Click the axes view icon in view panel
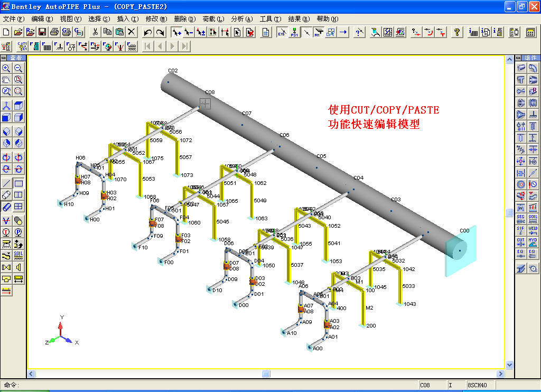This screenshot has height=392, width=541. (6, 106)
